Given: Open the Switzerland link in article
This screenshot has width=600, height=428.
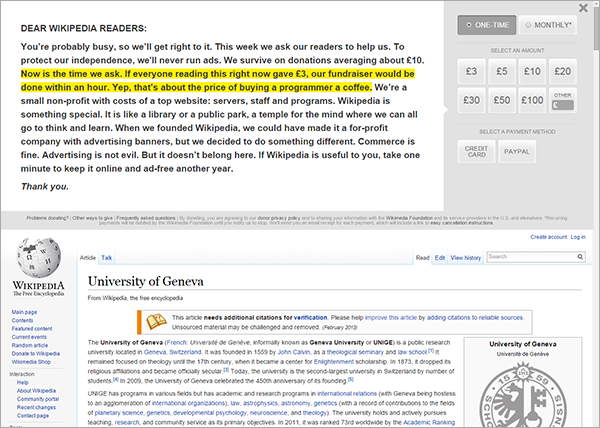Looking at the screenshot, I should [x=185, y=352].
